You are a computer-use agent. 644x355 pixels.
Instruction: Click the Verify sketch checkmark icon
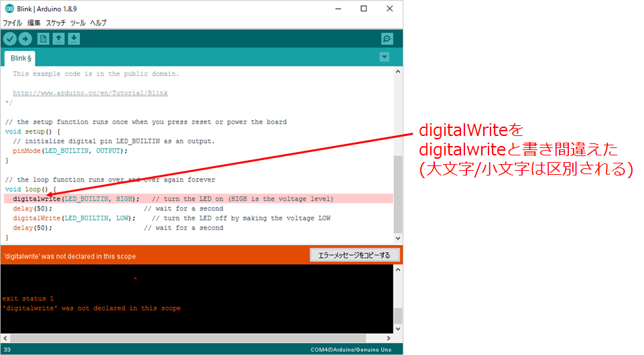(10, 39)
